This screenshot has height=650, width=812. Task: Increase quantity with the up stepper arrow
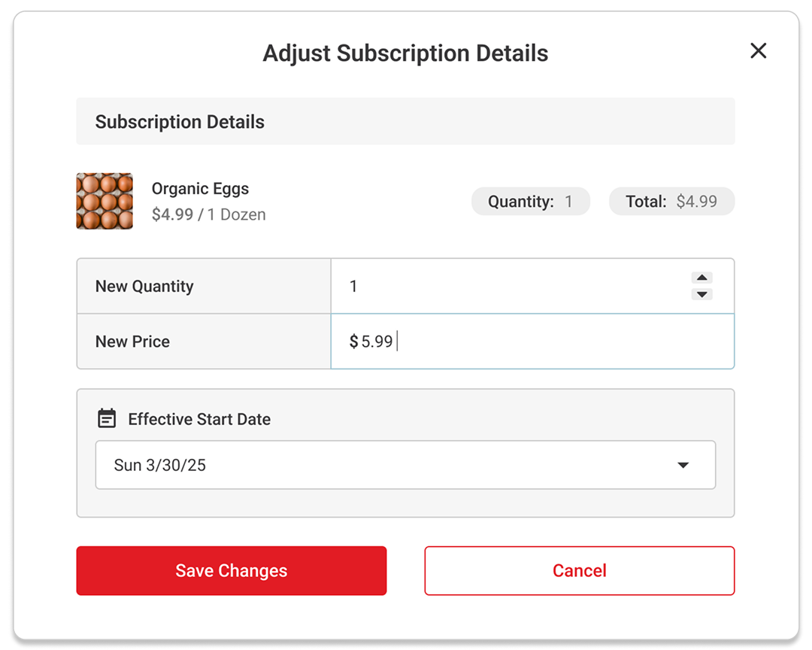[x=701, y=278]
